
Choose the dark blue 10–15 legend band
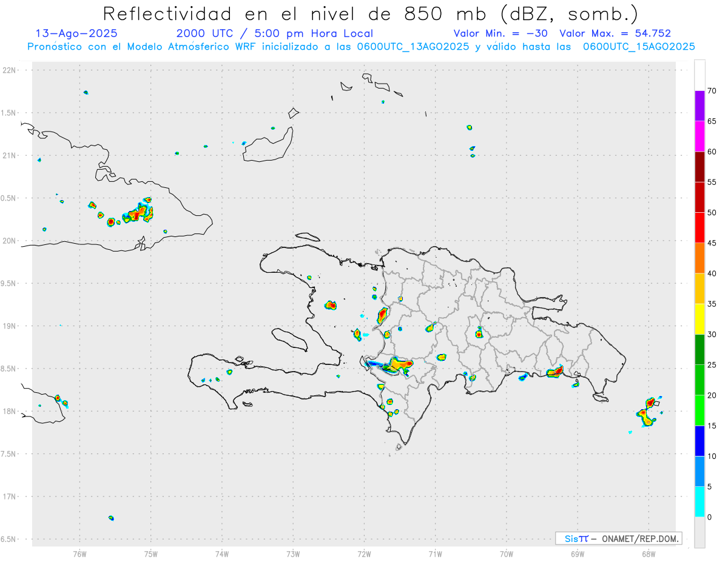[699, 441]
